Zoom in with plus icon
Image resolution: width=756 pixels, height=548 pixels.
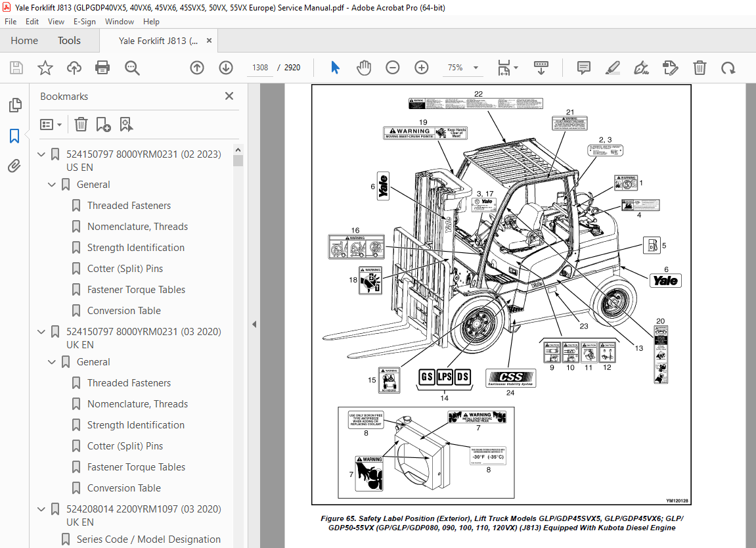coord(422,68)
